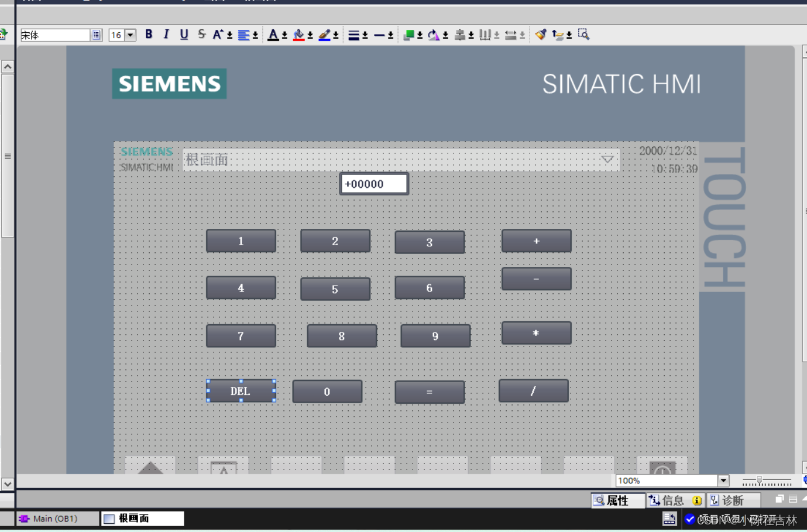Select the keypad button 3
The image size is (807, 532).
430,242
